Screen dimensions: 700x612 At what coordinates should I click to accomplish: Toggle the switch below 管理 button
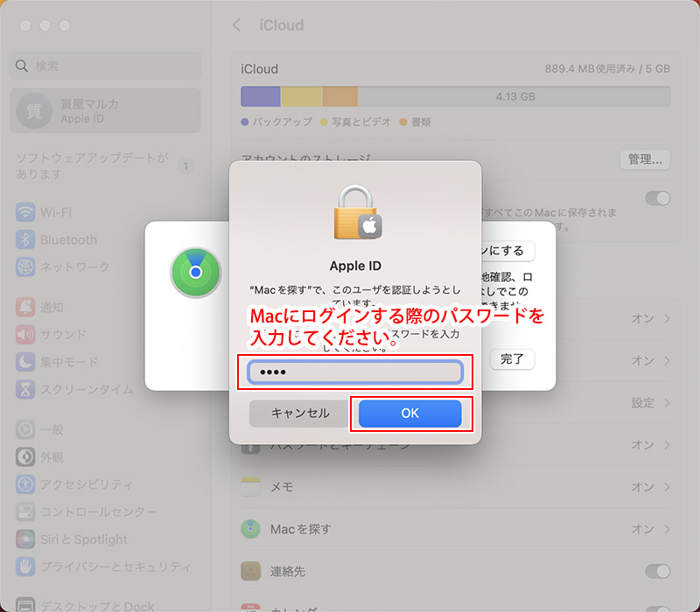point(657,198)
